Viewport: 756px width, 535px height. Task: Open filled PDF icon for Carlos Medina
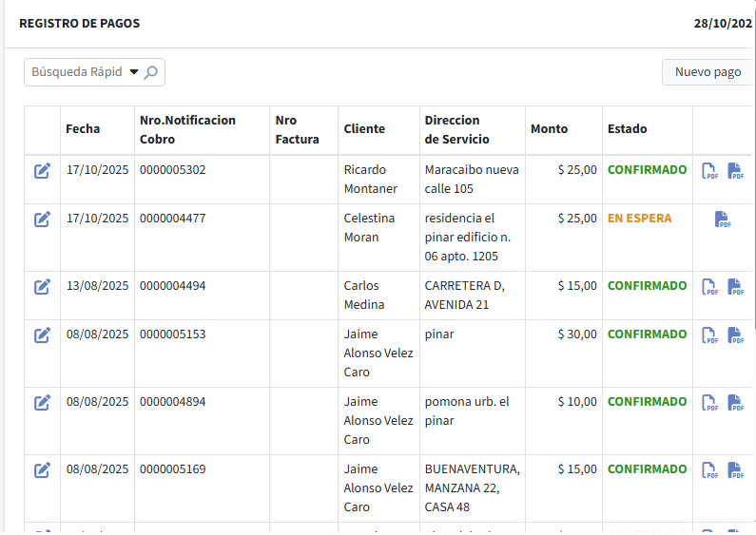735,287
